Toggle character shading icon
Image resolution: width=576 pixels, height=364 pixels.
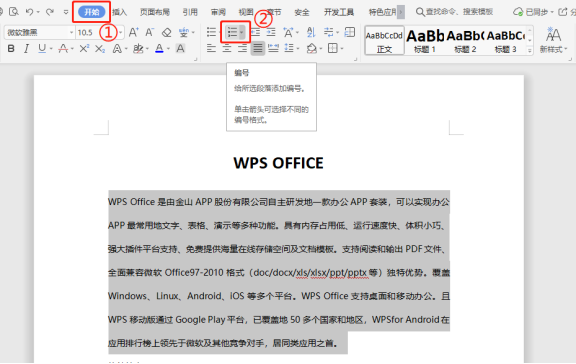point(180,48)
